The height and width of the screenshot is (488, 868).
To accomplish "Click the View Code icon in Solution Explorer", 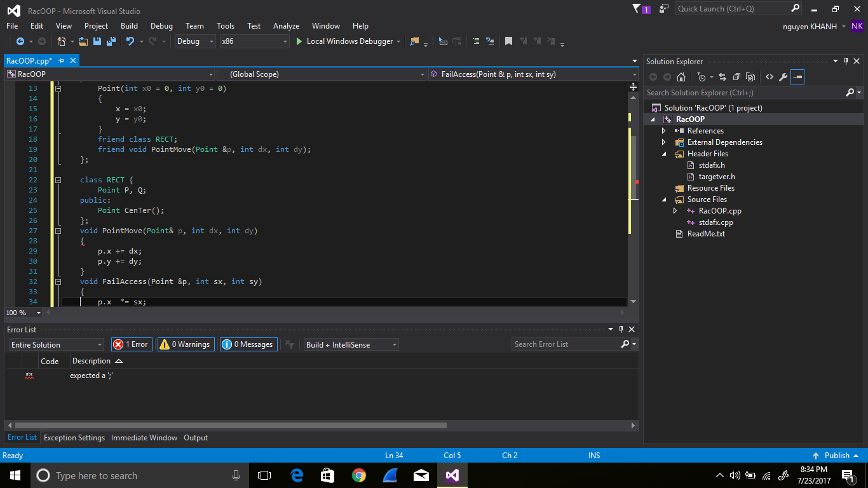I will tap(769, 77).
